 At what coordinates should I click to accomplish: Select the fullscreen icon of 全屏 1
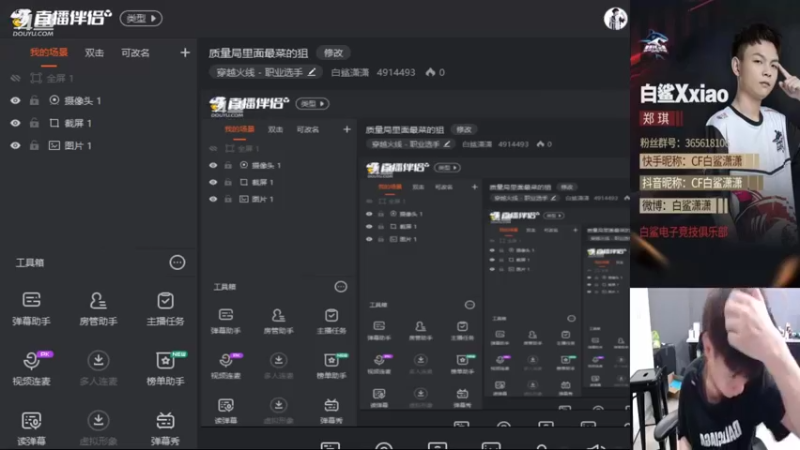coord(36,78)
